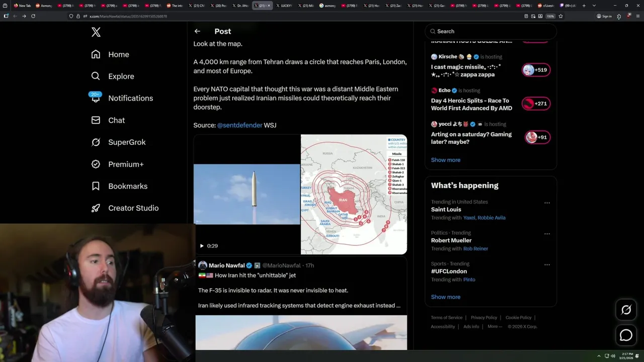Open the browser extensions icon

(619, 16)
